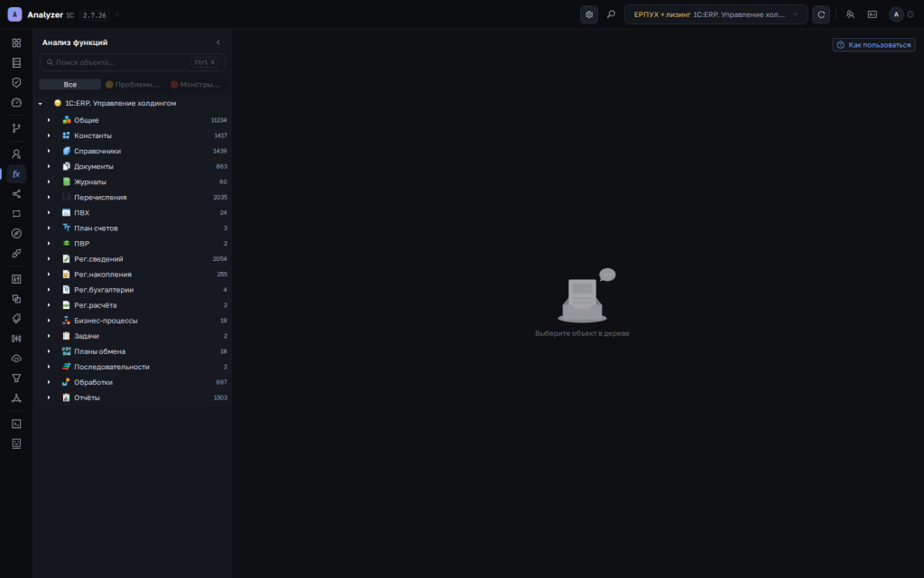Screen dimensions: 924x578
Task: Open the dashboard grid icon in sidebar
Action: pos(16,43)
